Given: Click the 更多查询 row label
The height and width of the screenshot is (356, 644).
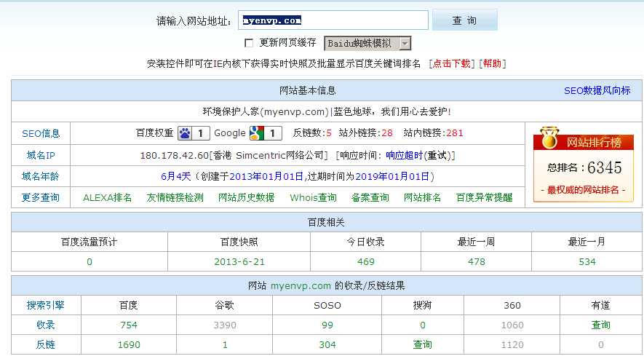Looking at the screenshot, I should tap(41, 197).
